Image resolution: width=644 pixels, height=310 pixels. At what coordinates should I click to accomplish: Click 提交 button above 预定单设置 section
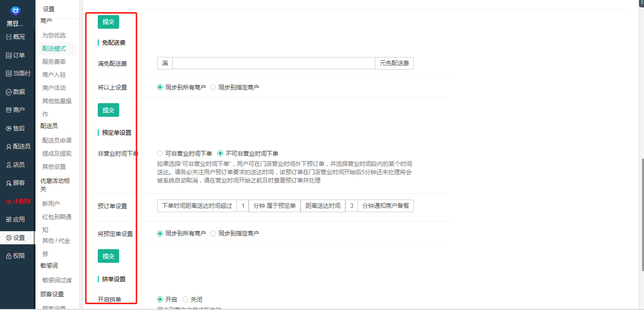108,110
